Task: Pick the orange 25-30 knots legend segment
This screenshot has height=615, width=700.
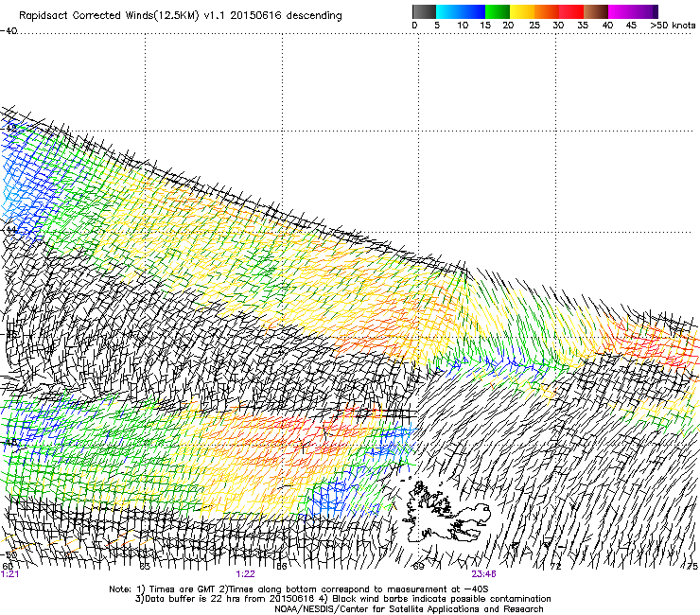Action: click(547, 11)
